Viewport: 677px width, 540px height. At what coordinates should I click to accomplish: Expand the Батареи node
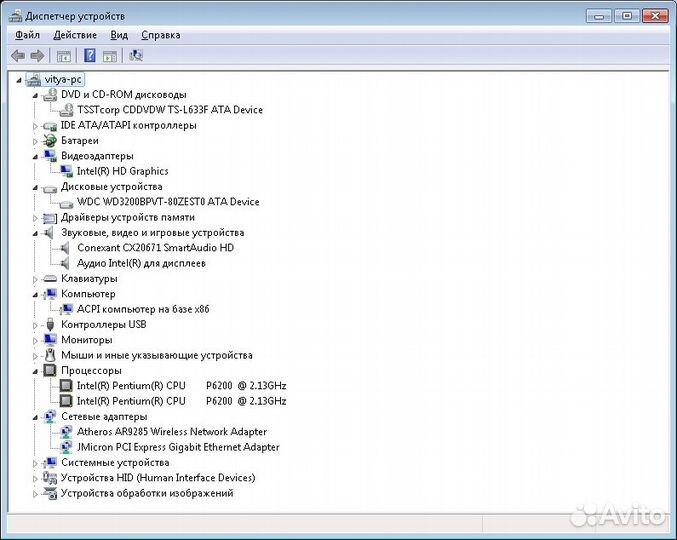coord(35,141)
